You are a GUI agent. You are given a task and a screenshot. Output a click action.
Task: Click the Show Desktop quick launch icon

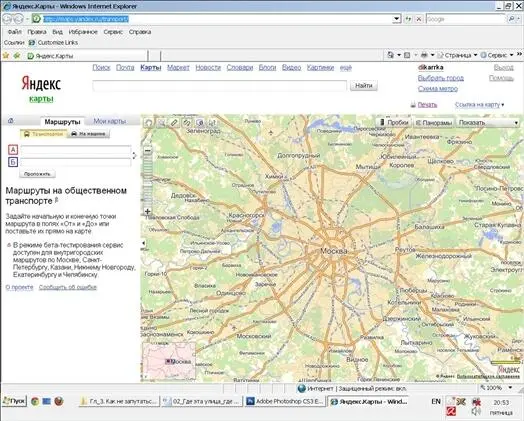click(47, 401)
